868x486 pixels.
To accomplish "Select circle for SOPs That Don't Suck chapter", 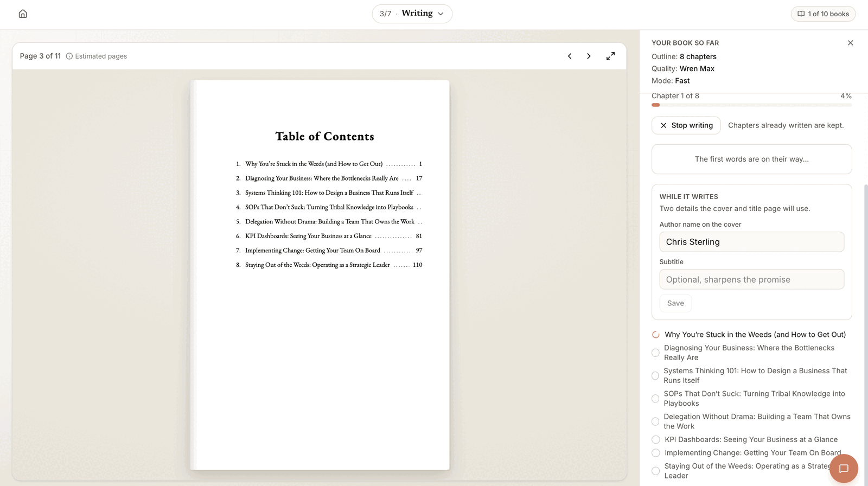I will point(655,399).
